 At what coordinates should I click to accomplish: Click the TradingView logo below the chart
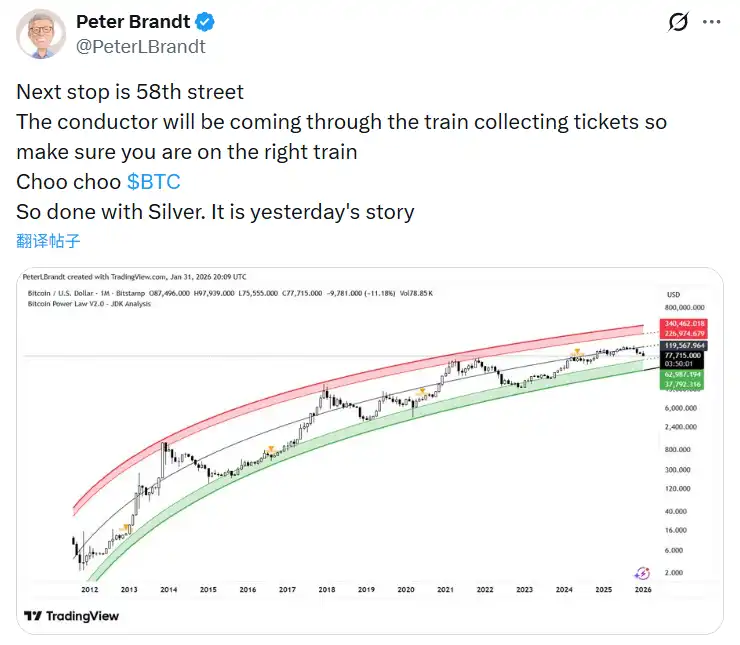(x=72, y=616)
